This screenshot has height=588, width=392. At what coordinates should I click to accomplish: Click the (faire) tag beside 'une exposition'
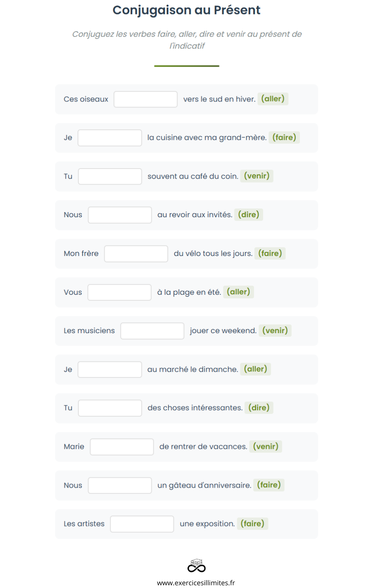click(x=252, y=524)
